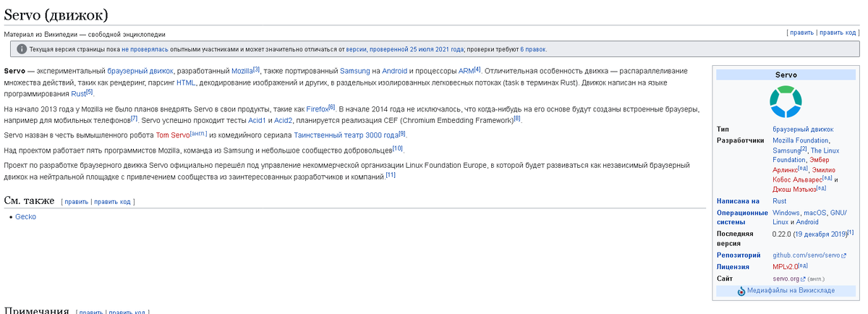
Task: Open 'Firefox' link in article text
Action: pos(317,109)
